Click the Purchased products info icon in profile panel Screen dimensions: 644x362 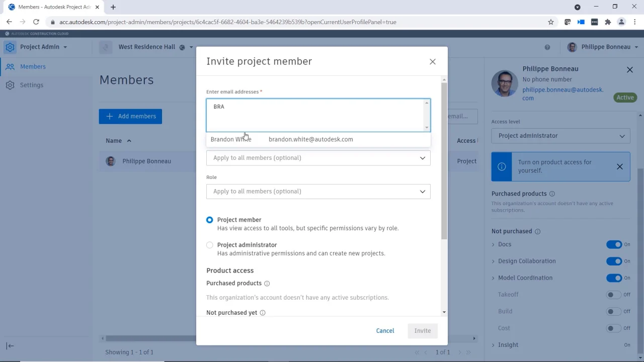[552, 194]
